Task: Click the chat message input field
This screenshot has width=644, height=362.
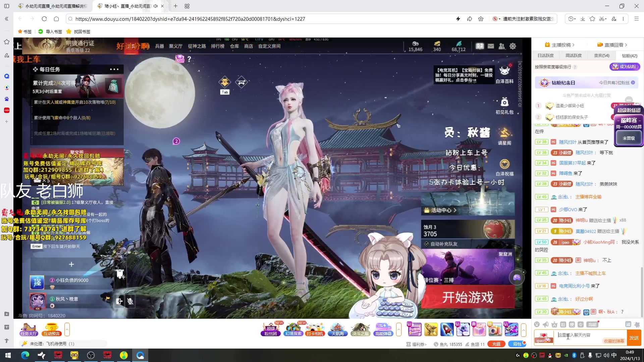Action: click(x=590, y=335)
